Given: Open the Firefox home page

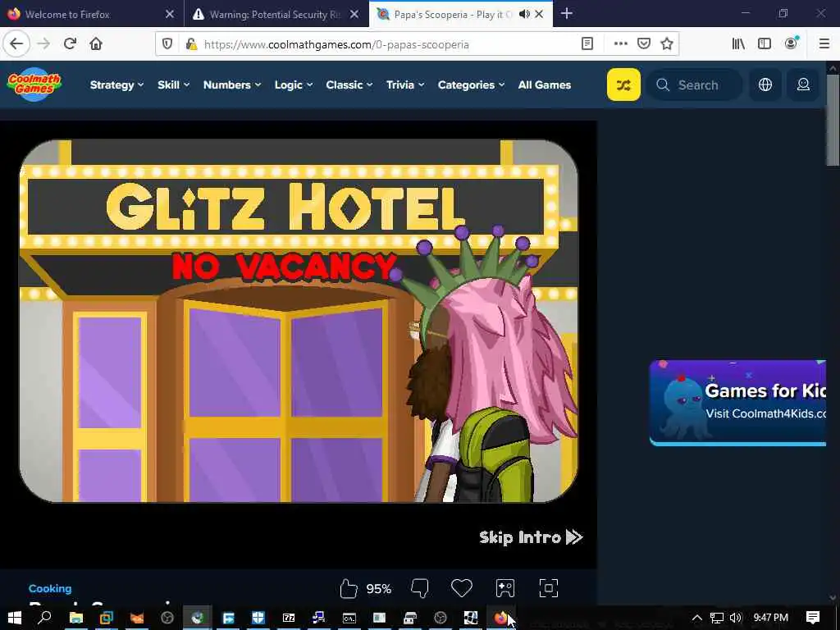Looking at the screenshot, I should tap(96, 44).
